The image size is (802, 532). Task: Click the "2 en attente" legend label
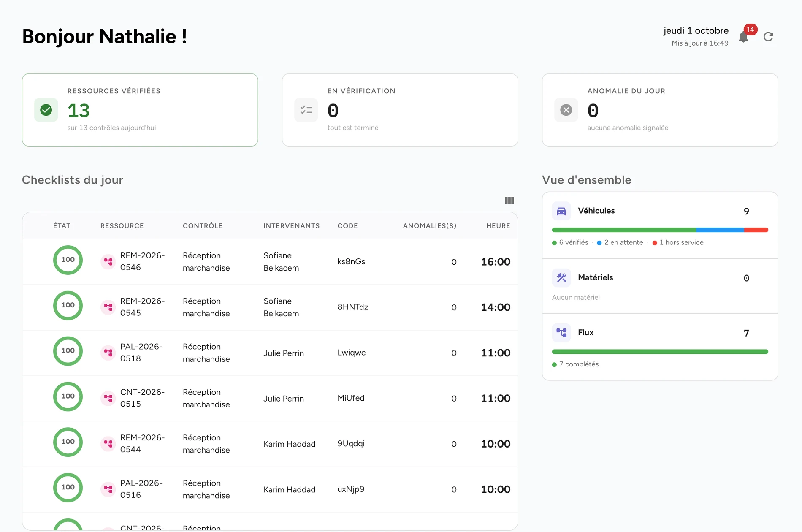[x=624, y=242]
